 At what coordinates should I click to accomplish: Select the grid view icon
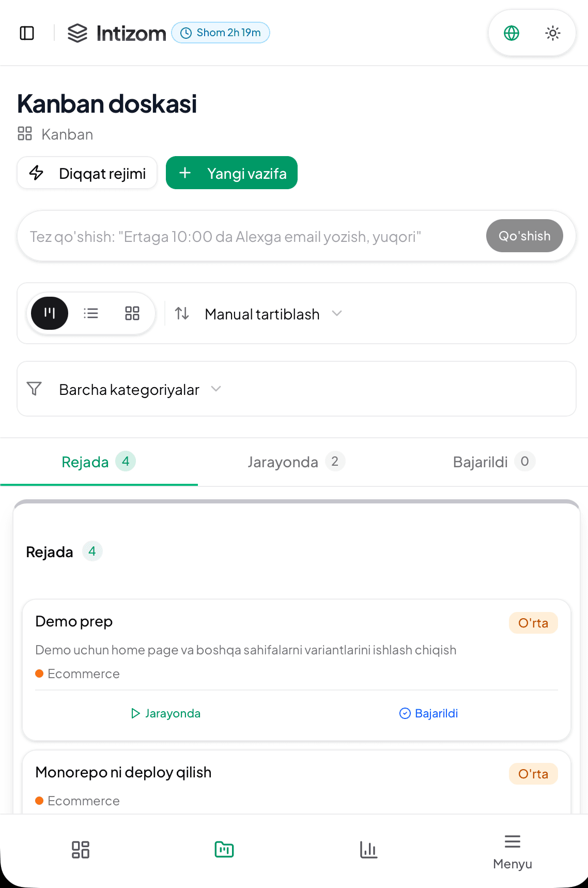(132, 313)
